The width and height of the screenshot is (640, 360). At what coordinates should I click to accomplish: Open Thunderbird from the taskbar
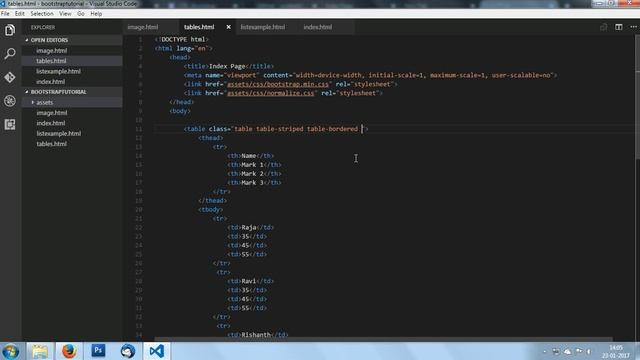[x=128, y=351]
